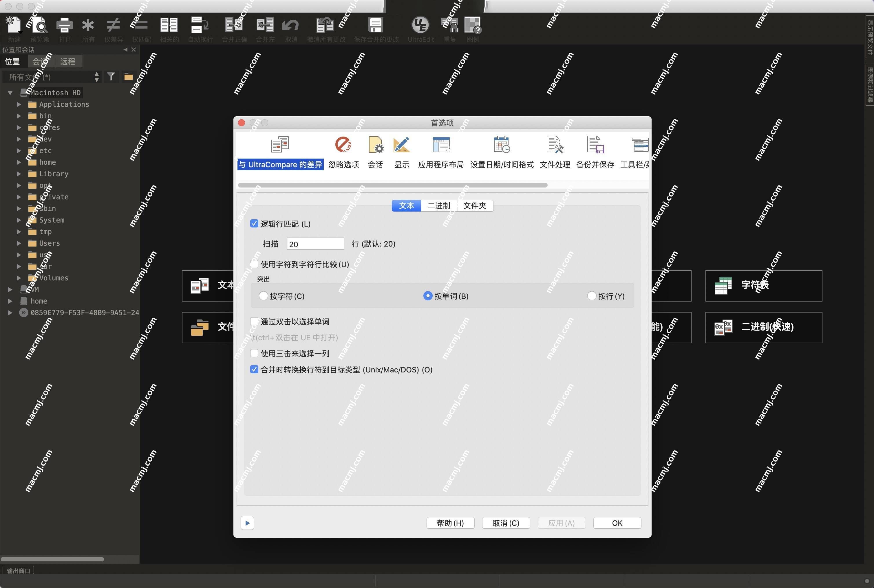Viewport: 874px width, 588px height.
Task: Click the 扫描 lines input field
Action: click(315, 244)
